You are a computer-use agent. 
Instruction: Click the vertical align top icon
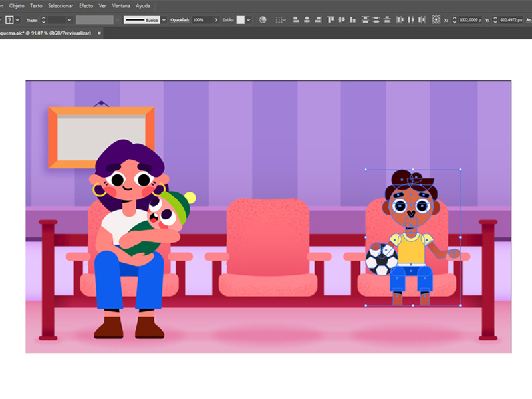point(331,19)
